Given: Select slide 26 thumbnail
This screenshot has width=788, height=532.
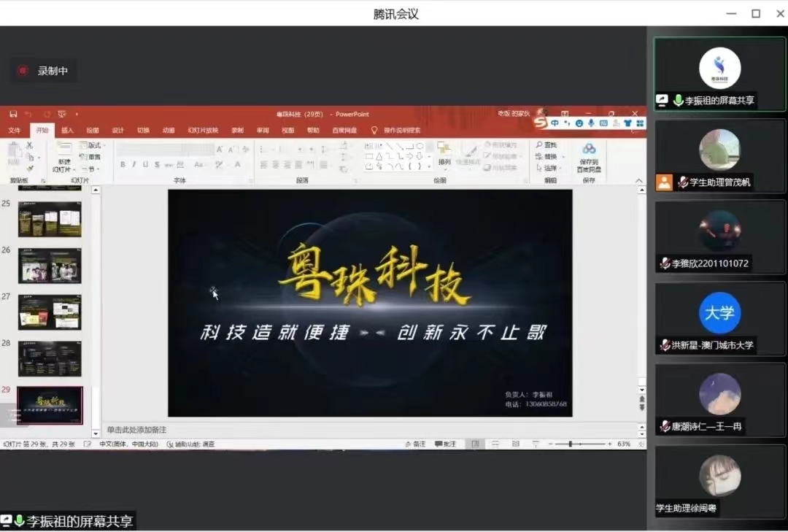Looking at the screenshot, I should [50, 266].
